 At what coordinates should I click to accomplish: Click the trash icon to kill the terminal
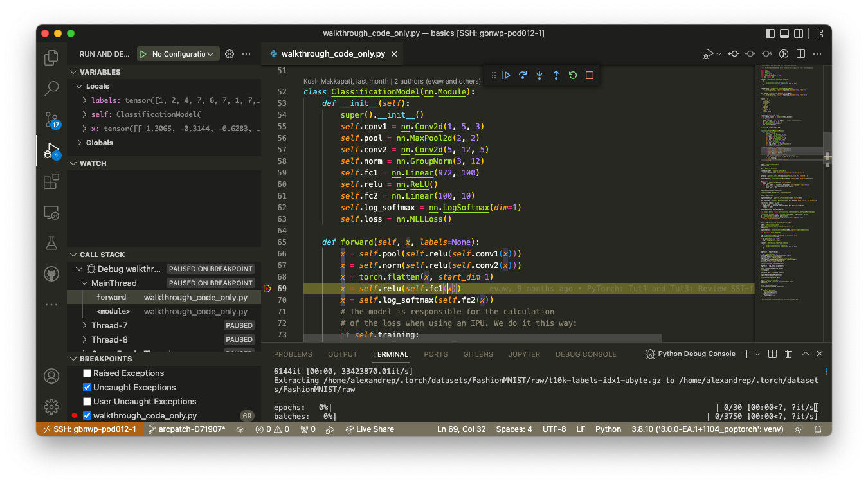pos(788,354)
